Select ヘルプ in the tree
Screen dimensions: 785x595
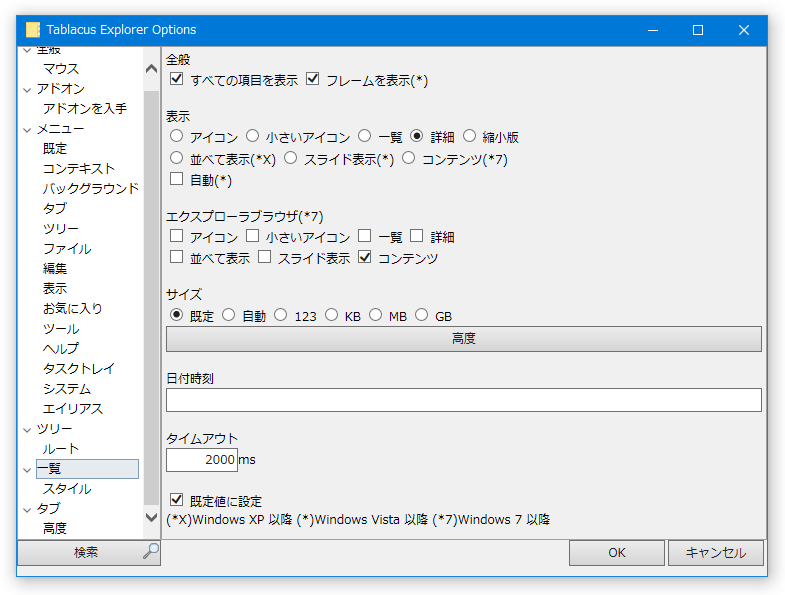[61, 348]
